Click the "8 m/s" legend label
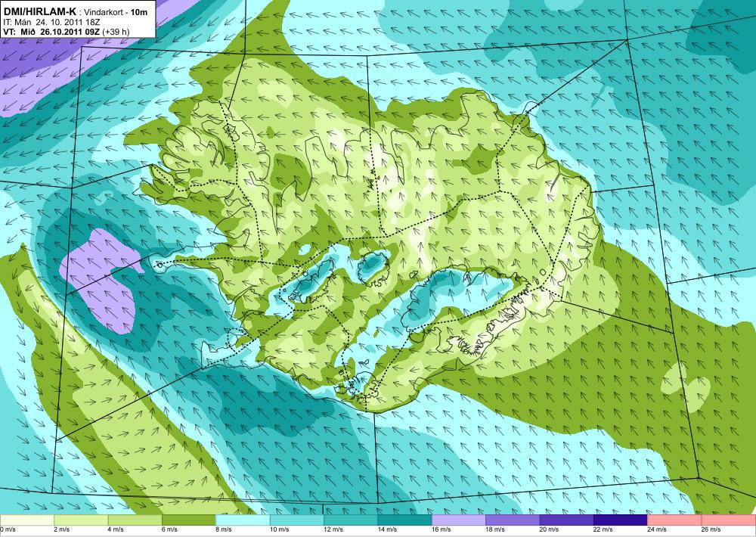The image size is (756, 537). click(x=224, y=529)
